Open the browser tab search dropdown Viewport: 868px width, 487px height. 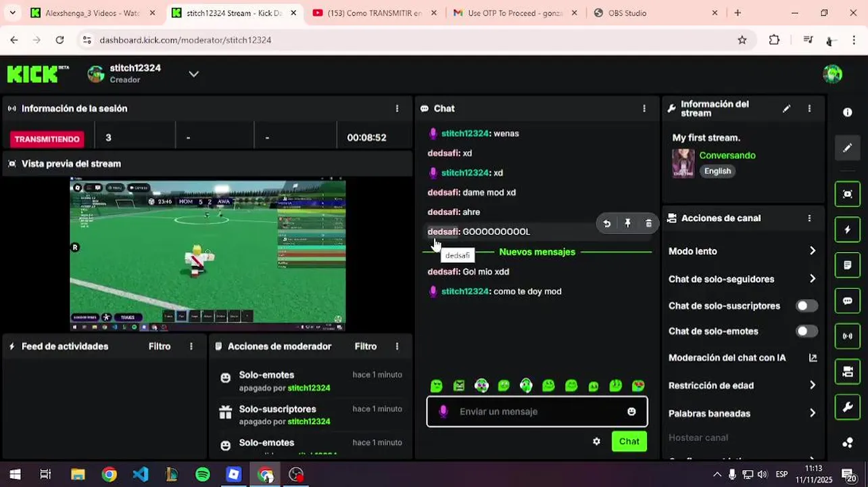coord(14,13)
